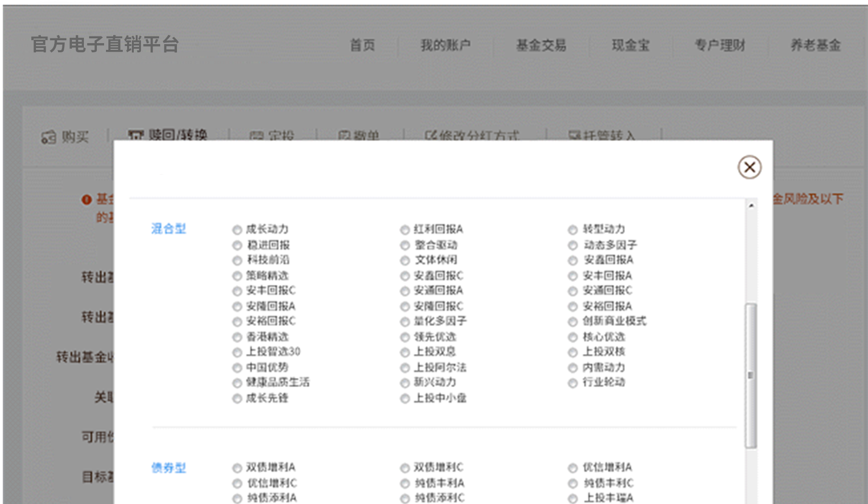The image size is (868, 504).
Task: Open 专户理财 in navigation
Action: pos(720,45)
